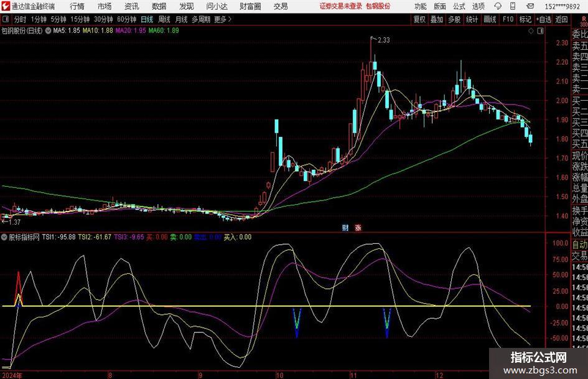Image resolution: width=588 pixels, height=379 pixels.
Task: Click the +自选 add to watchlist button
Action: pyautogui.click(x=543, y=19)
